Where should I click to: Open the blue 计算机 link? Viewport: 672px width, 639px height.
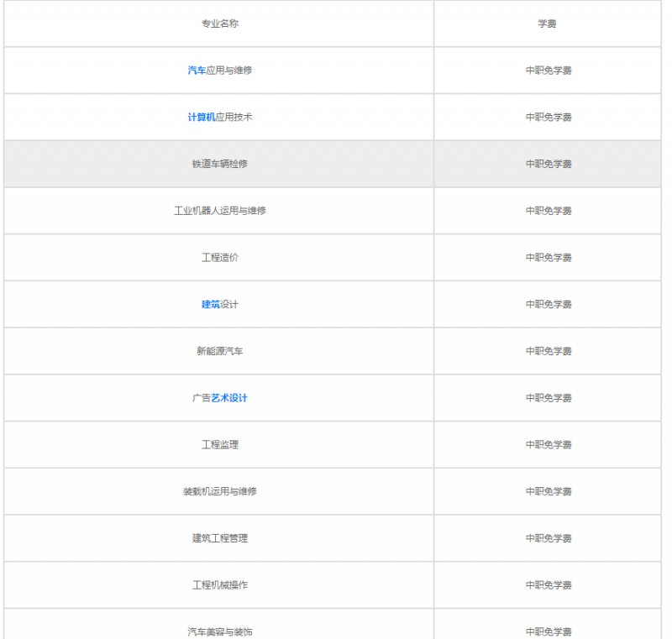point(202,118)
